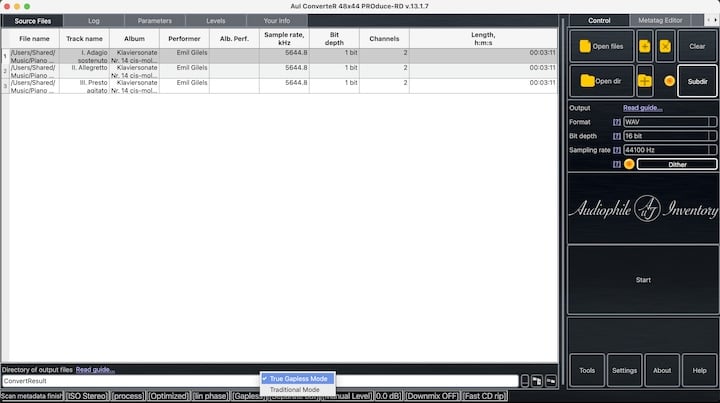Image resolution: width=720 pixels, height=403 pixels.
Task: Toggle the orange Dither indicator light
Action: [629, 164]
